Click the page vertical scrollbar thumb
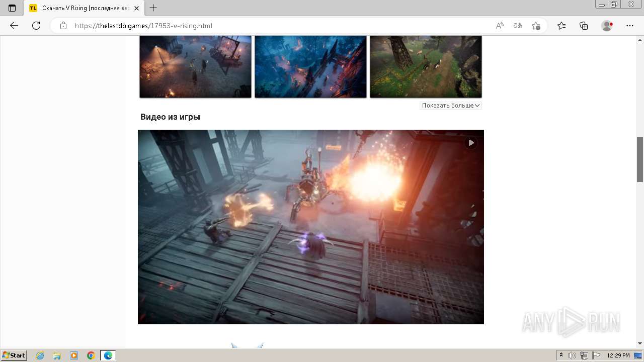644x362 pixels. pos(640,159)
